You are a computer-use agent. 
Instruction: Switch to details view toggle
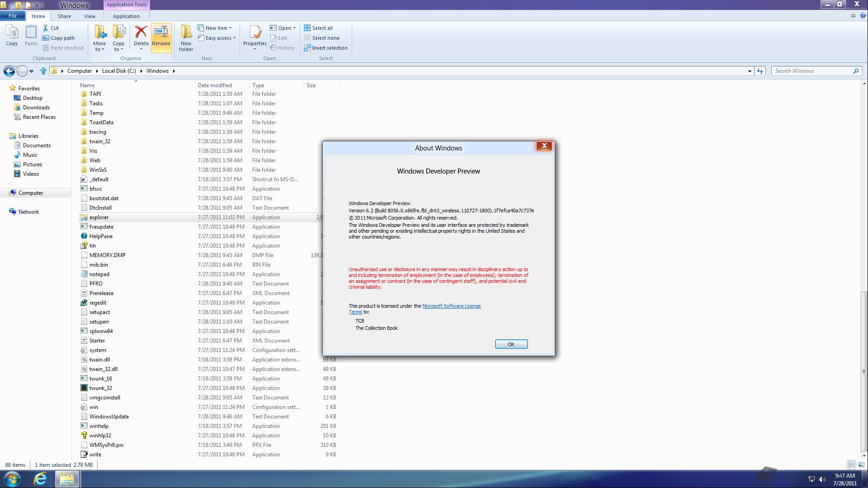coord(851,465)
